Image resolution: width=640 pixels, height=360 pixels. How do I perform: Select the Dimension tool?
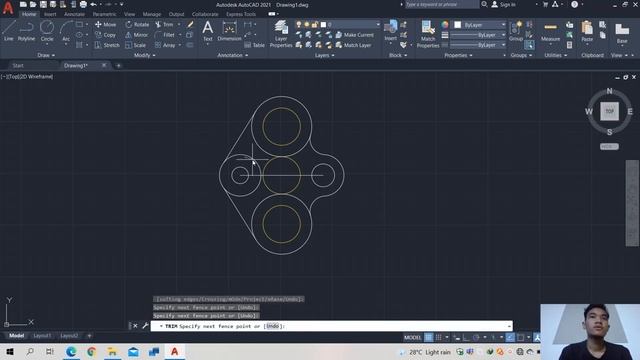(229, 31)
